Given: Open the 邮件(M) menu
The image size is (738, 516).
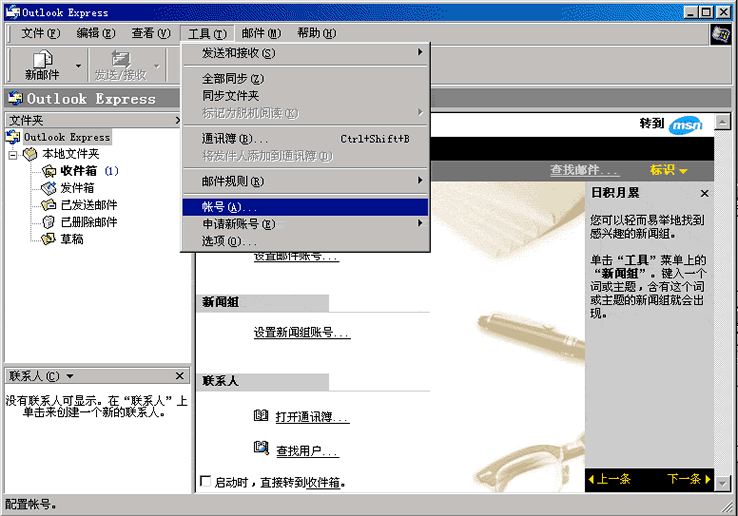Looking at the screenshot, I should click(x=261, y=33).
